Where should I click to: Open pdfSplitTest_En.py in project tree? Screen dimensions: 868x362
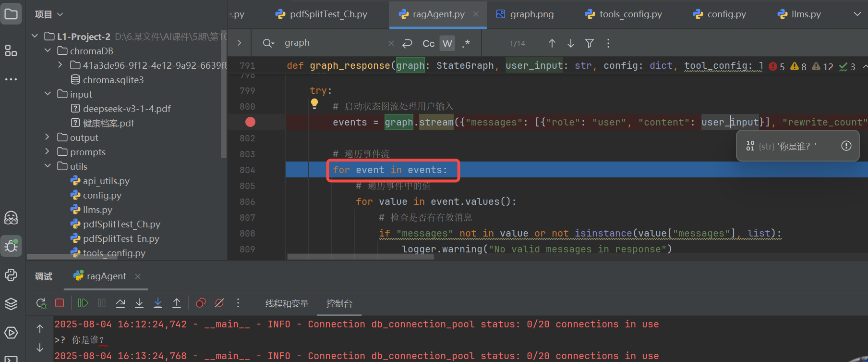point(121,238)
